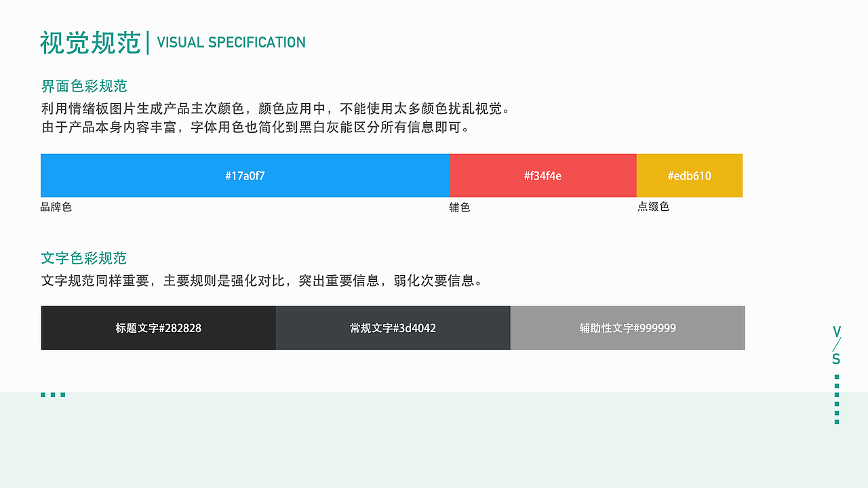Click the blue #17a0f7 brand color swatch

click(245, 176)
